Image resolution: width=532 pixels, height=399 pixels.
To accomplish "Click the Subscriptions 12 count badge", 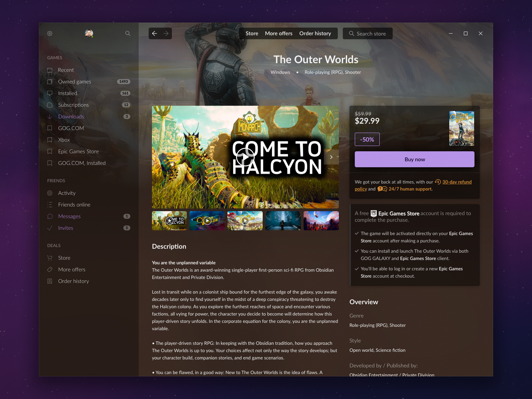I will pos(126,105).
